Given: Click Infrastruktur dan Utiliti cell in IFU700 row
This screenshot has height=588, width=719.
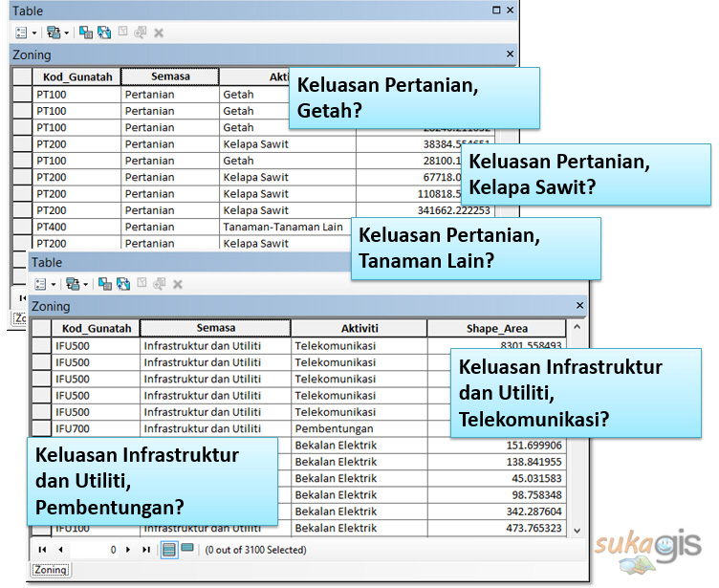Looking at the screenshot, I should (x=215, y=428).
